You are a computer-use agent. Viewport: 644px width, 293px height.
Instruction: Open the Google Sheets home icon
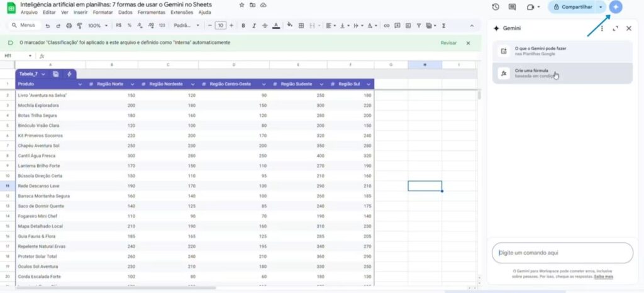(11, 8)
